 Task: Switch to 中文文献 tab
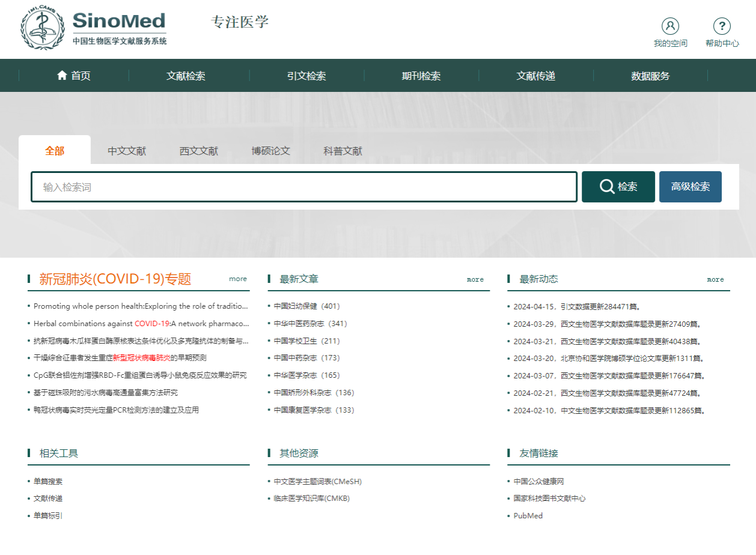click(x=127, y=151)
